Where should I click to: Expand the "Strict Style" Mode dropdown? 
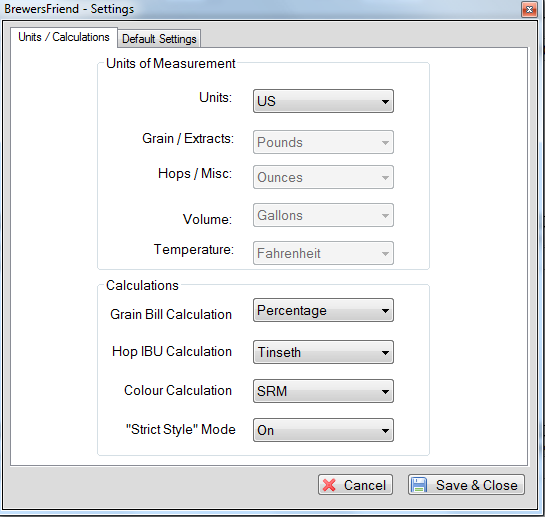(323, 430)
